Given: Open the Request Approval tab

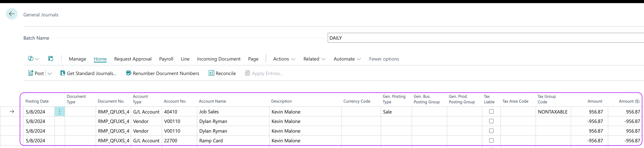Looking at the screenshot, I should [x=133, y=59].
